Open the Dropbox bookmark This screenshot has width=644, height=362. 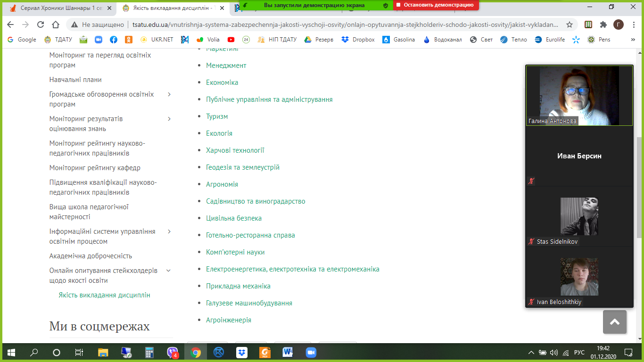[358, 40]
